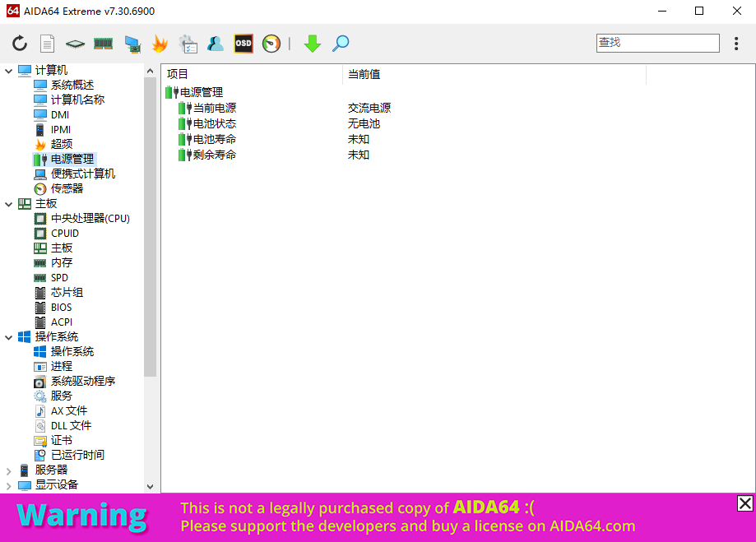Image resolution: width=756 pixels, height=542 pixels.
Task: Click the memory modules toolbar icon
Action: 102,44
